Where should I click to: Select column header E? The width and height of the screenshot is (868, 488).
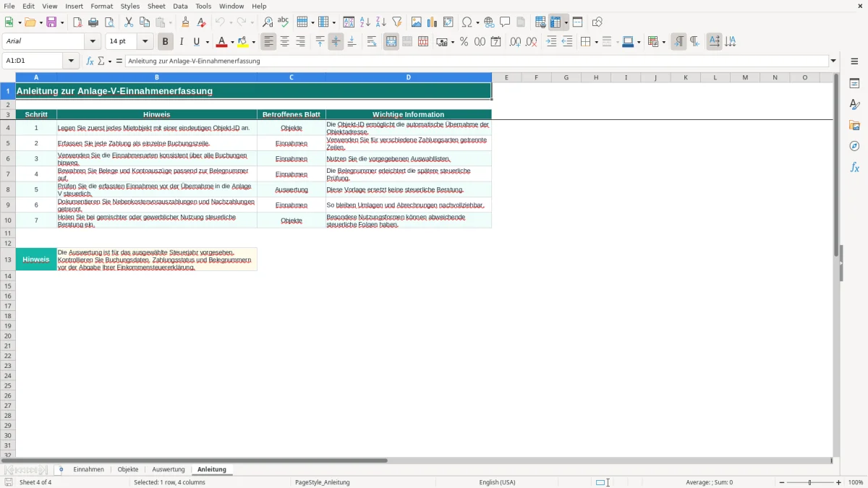click(x=506, y=77)
